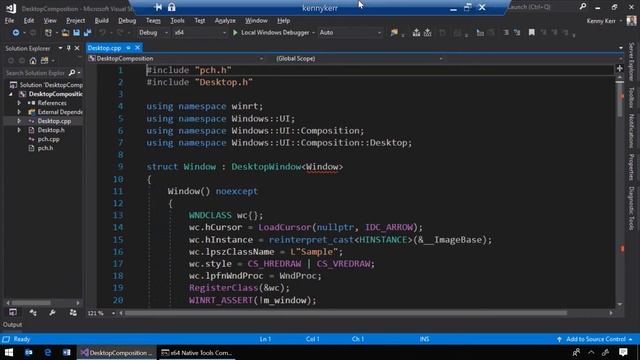Collapse the DesktopComposition project node
This screenshot has width=640, height=360.
(11, 94)
